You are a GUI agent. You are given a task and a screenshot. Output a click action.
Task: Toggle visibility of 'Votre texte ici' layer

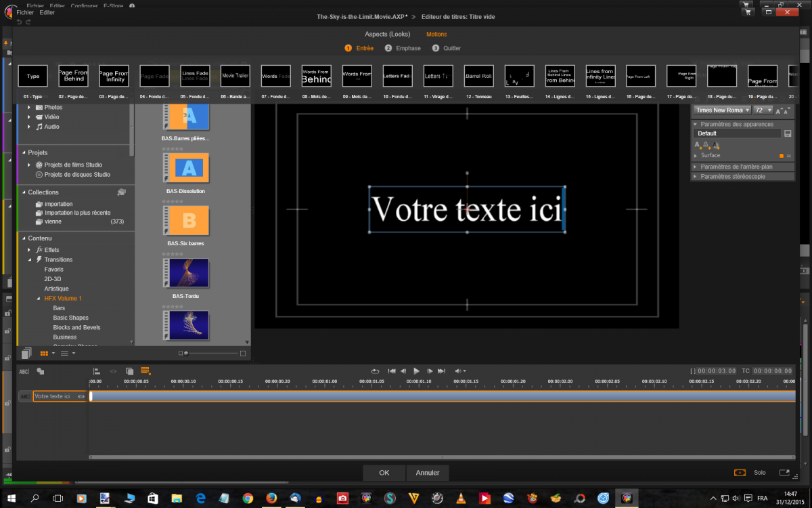pos(81,396)
